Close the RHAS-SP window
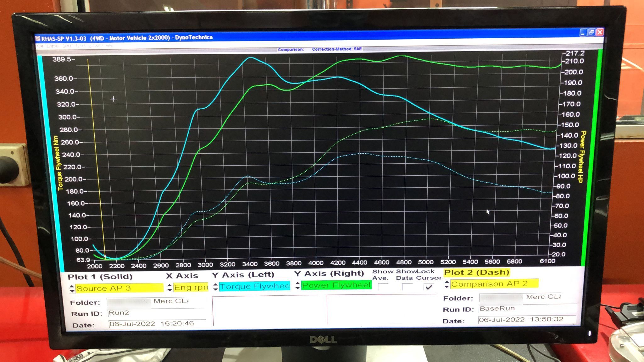 click(600, 32)
